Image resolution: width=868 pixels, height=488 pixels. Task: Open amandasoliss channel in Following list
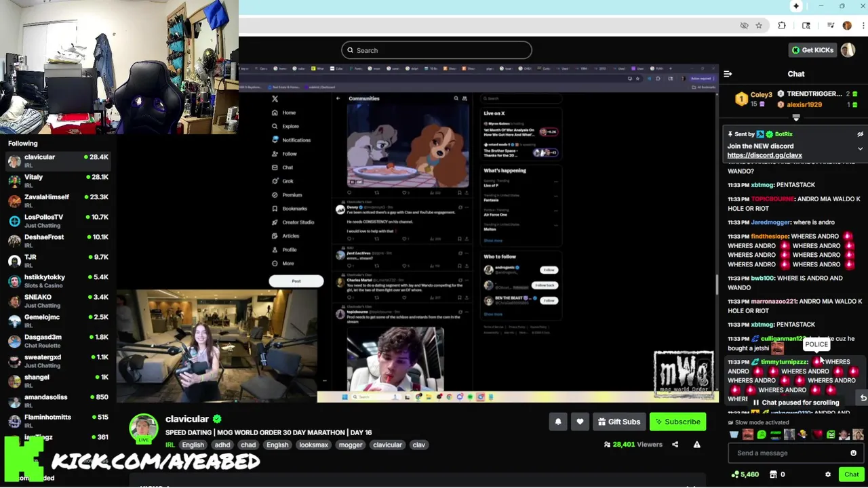[x=58, y=401]
